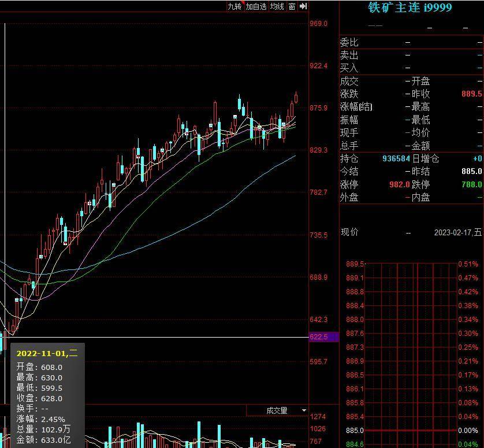The width and height of the screenshot is (484, 448).
Task: Click the 735.5 price axis label
Action: tap(319, 235)
